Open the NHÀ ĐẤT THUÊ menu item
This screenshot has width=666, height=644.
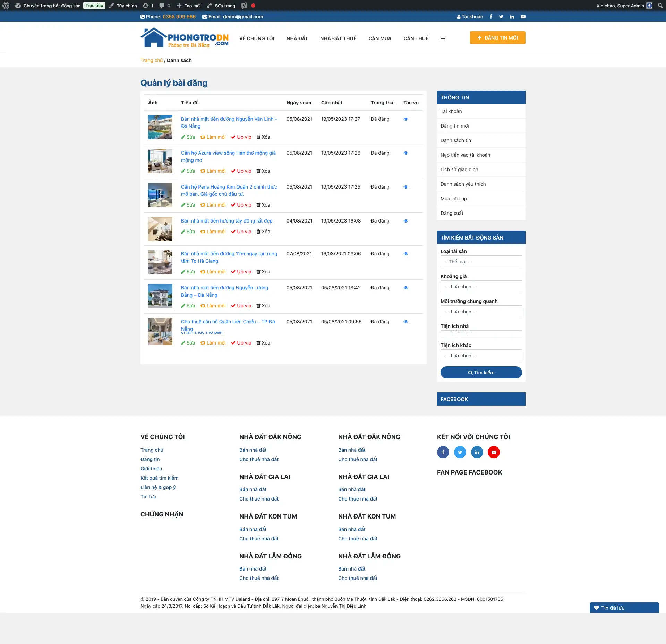pos(338,38)
